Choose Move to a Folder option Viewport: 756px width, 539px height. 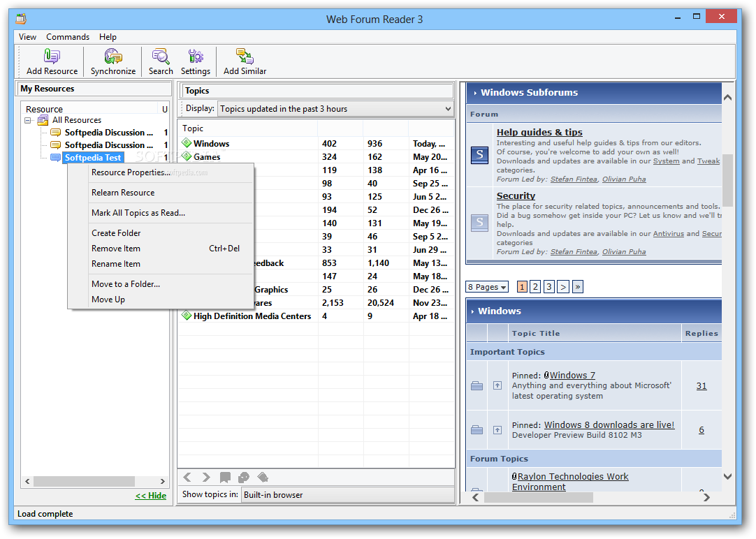(161, 284)
